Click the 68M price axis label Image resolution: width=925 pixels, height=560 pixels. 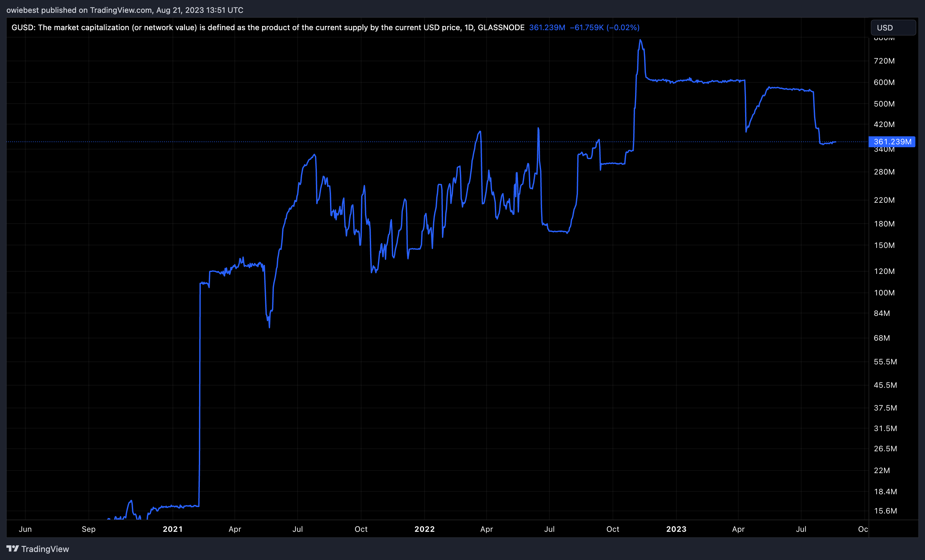click(882, 338)
